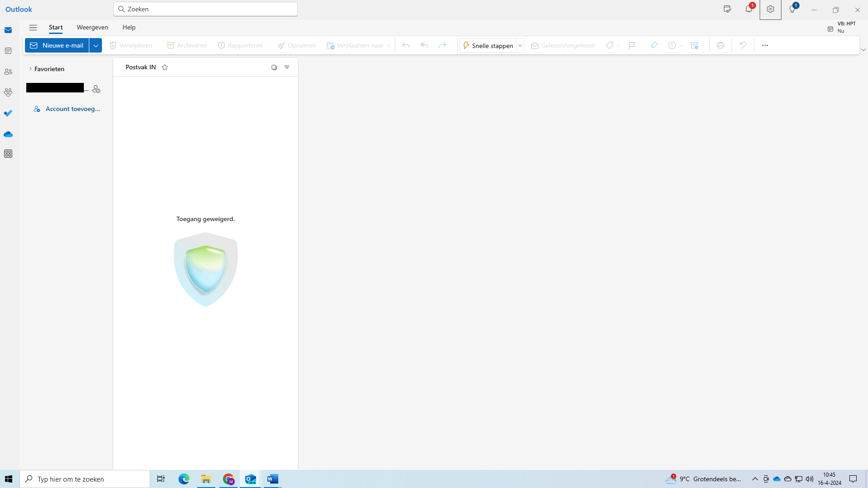Click the VB: HPT upcoming event

tap(842, 27)
